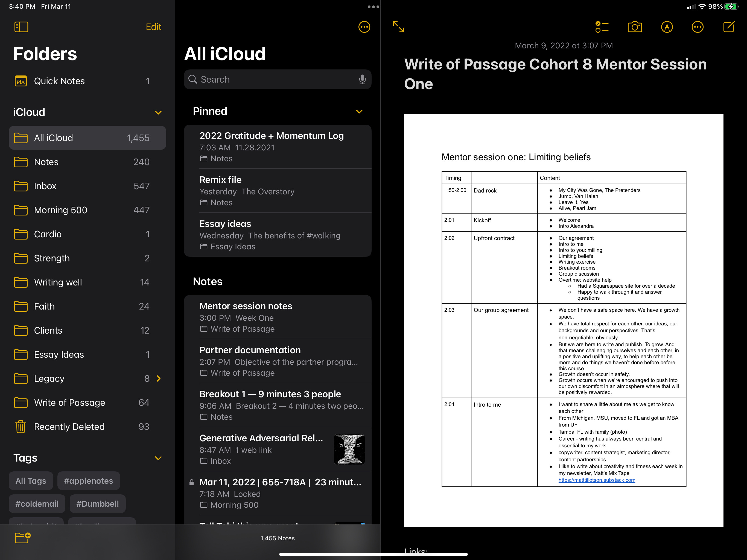Tap the three-dot multitasking control at top
This screenshot has height=560, width=747.
pos(373,7)
